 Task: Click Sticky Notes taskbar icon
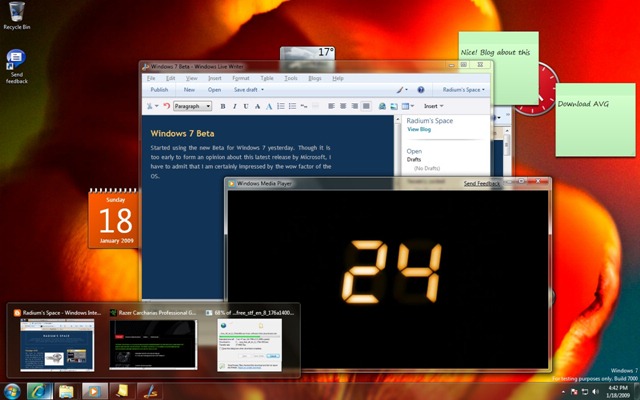click(x=122, y=391)
